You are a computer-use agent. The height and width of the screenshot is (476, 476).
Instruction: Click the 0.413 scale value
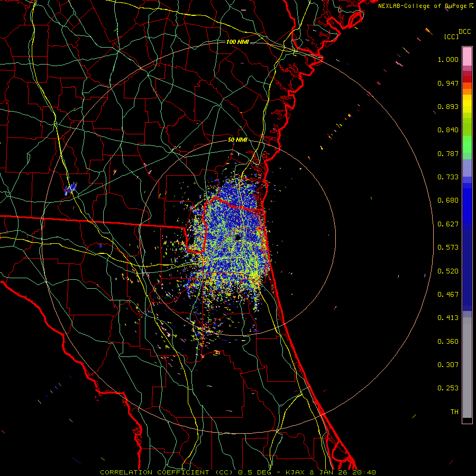pyautogui.click(x=448, y=318)
